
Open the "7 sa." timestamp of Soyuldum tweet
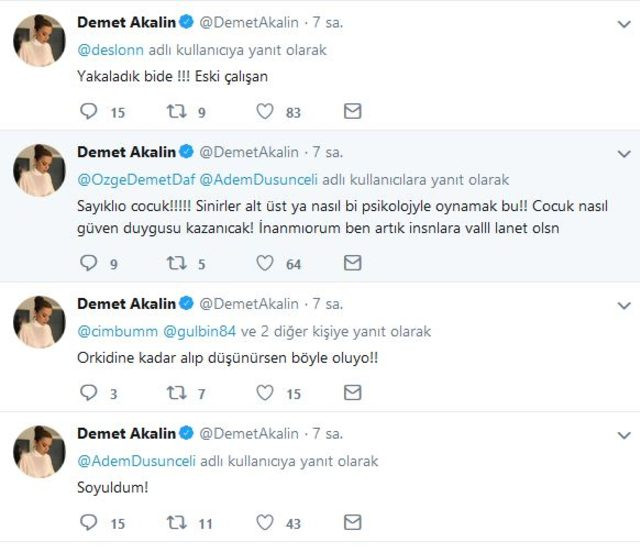(327, 434)
